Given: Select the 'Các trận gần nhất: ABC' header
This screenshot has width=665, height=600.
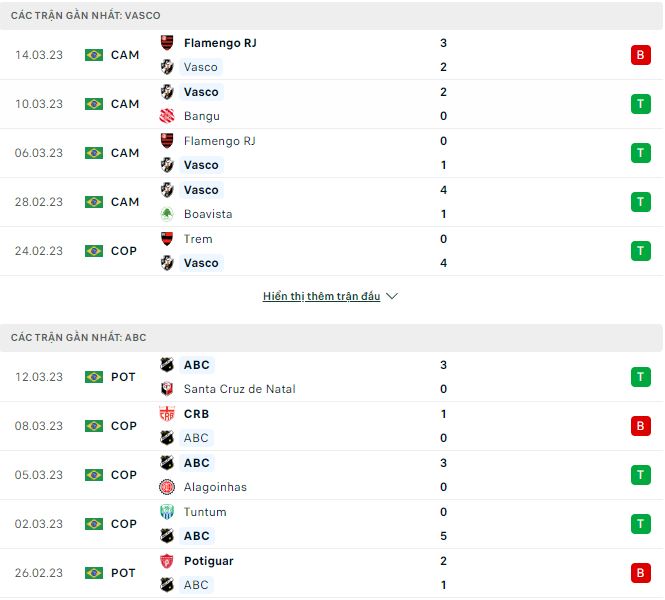Looking at the screenshot, I should click(x=79, y=338).
